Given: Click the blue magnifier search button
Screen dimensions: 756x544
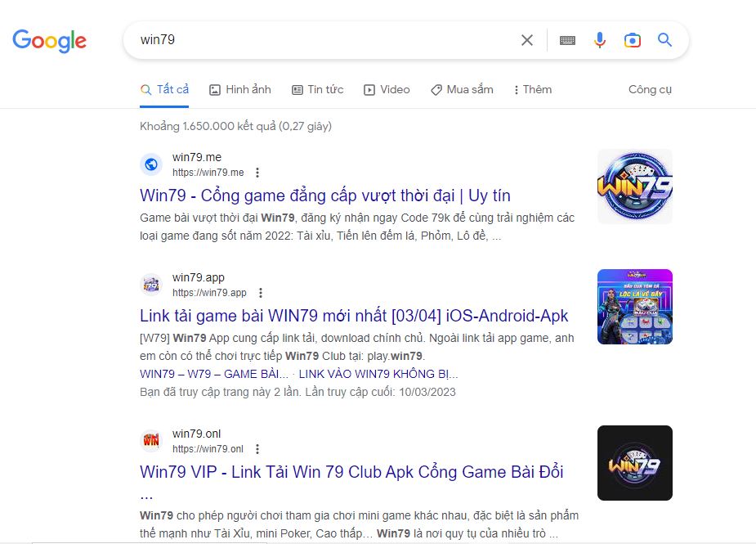Looking at the screenshot, I should [664, 39].
